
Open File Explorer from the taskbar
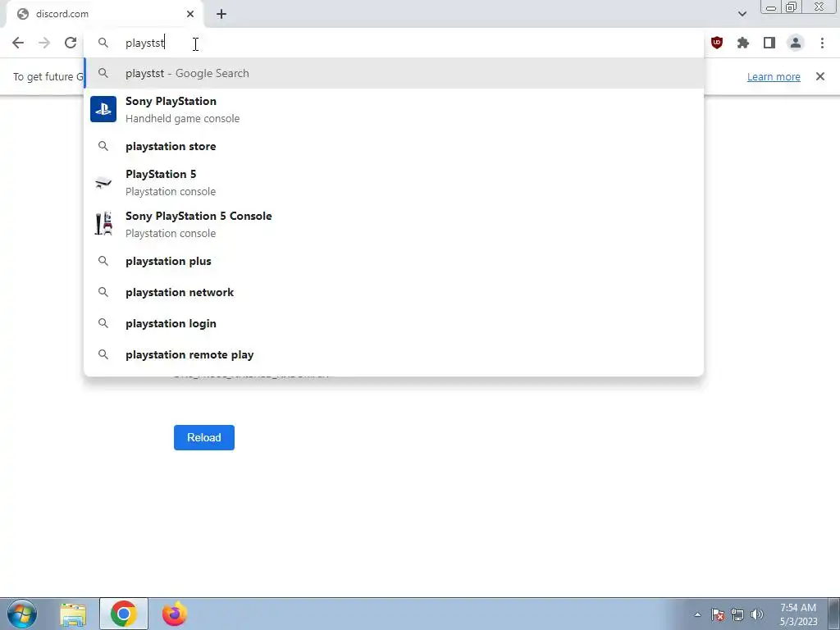click(x=73, y=614)
